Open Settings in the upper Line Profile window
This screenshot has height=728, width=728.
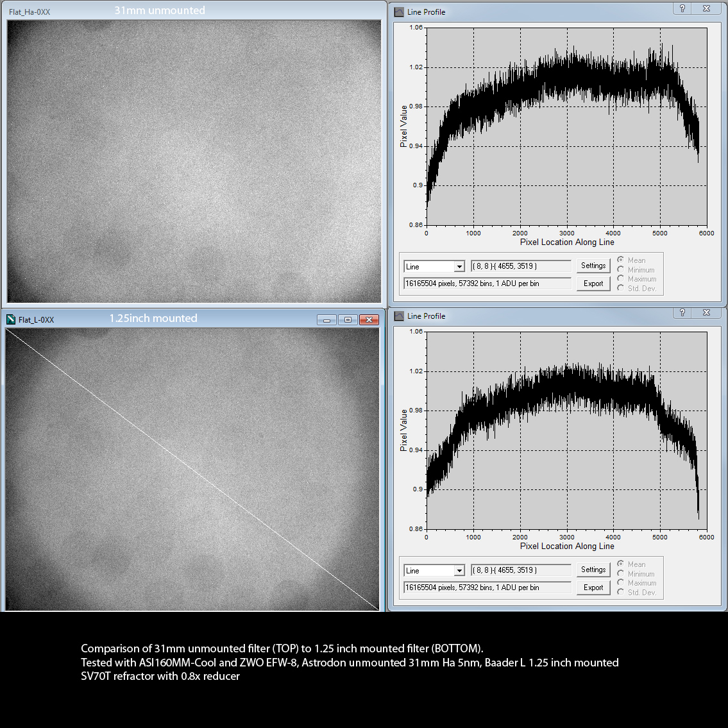pyautogui.click(x=593, y=266)
